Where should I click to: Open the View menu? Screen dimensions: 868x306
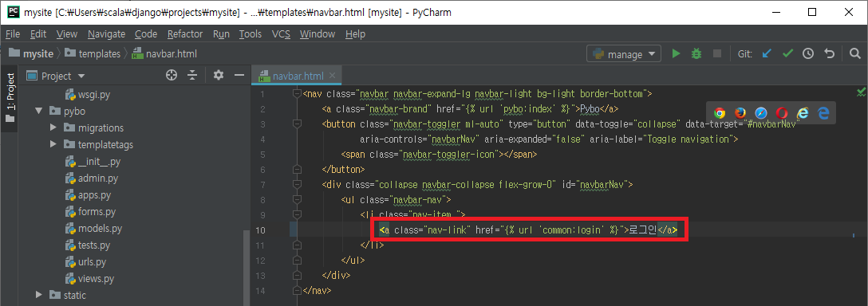(67, 34)
